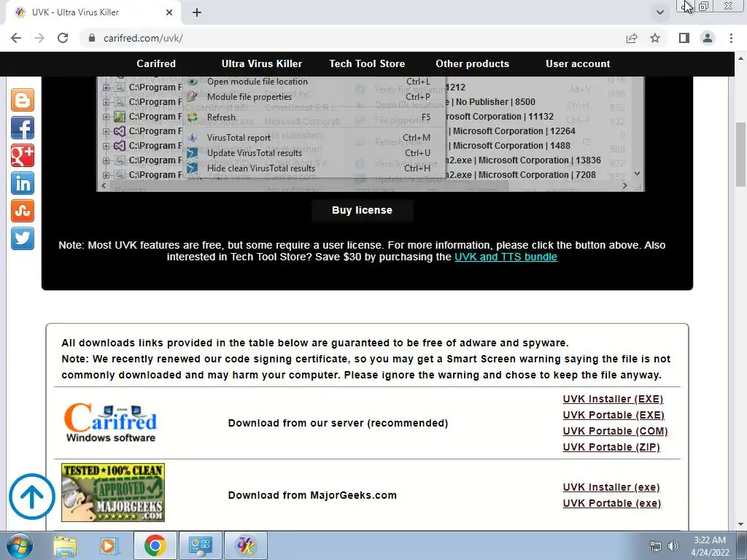Jump to top with blue arrow button
747x560 pixels.
[32, 496]
